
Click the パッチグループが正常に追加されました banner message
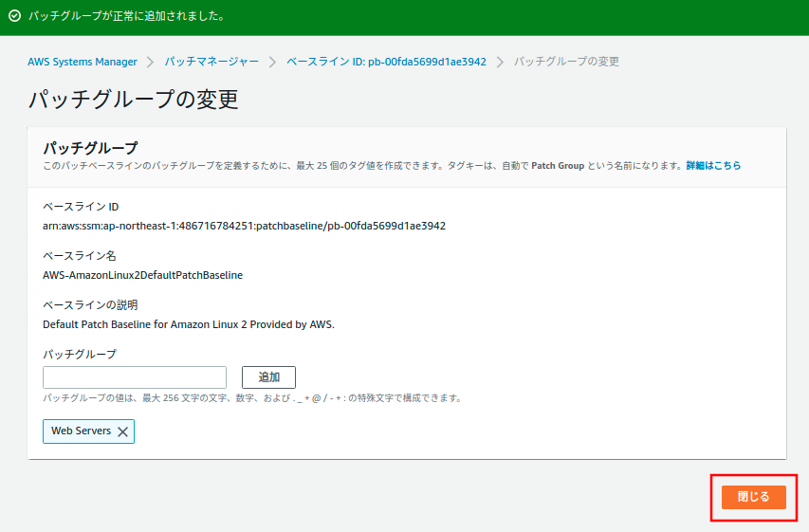pyautogui.click(x=126, y=17)
